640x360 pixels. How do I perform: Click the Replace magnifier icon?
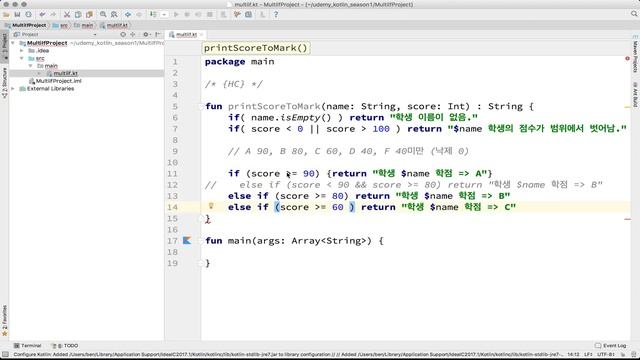coord(114,14)
